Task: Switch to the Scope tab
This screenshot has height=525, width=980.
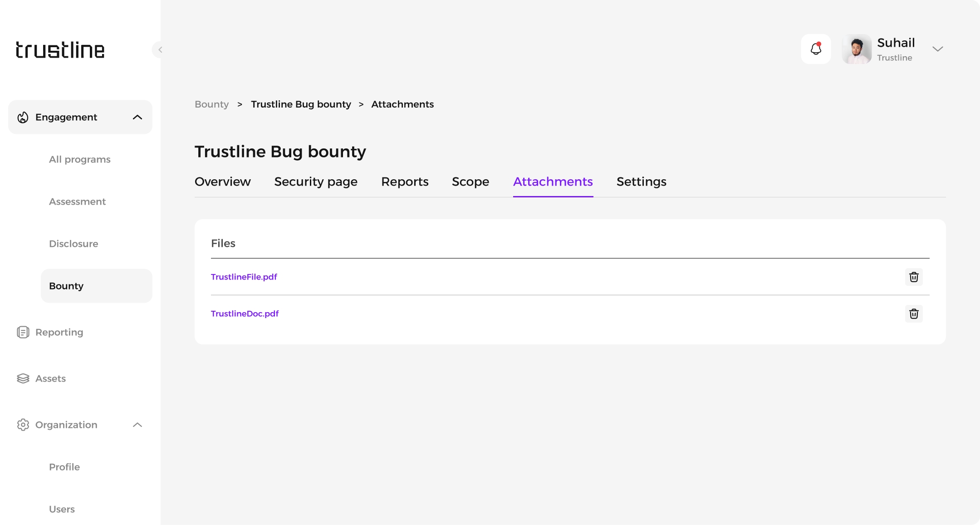Action: tap(470, 182)
